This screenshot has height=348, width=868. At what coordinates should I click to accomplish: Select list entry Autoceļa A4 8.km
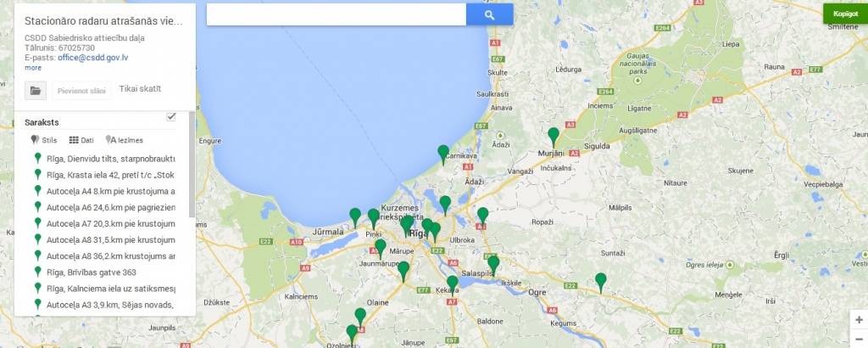104,191
